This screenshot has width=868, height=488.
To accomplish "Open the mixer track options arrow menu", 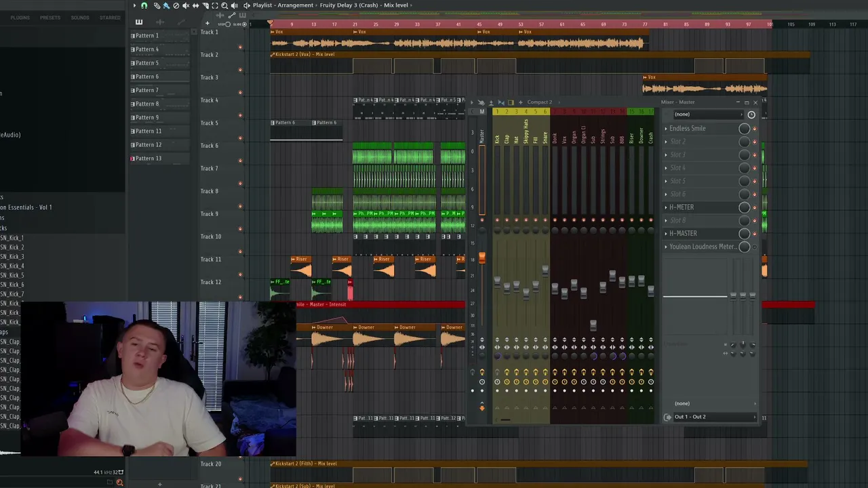I will [x=473, y=102].
